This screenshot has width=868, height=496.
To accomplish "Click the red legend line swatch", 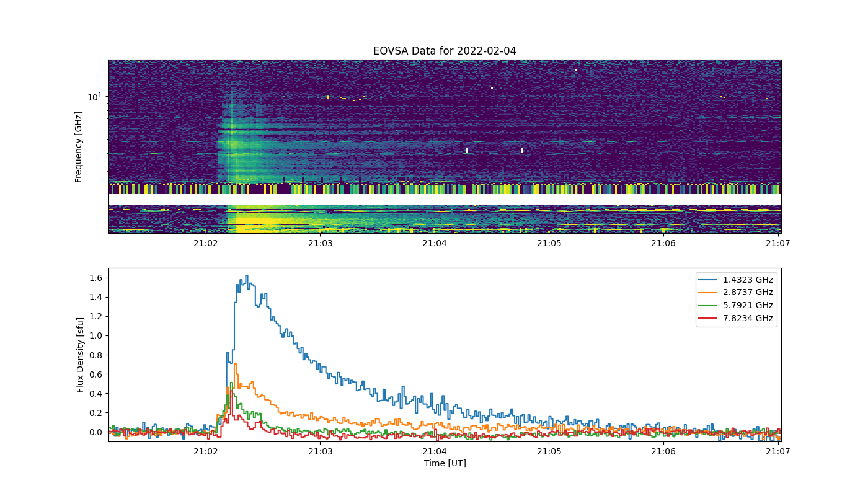I will 709,319.
